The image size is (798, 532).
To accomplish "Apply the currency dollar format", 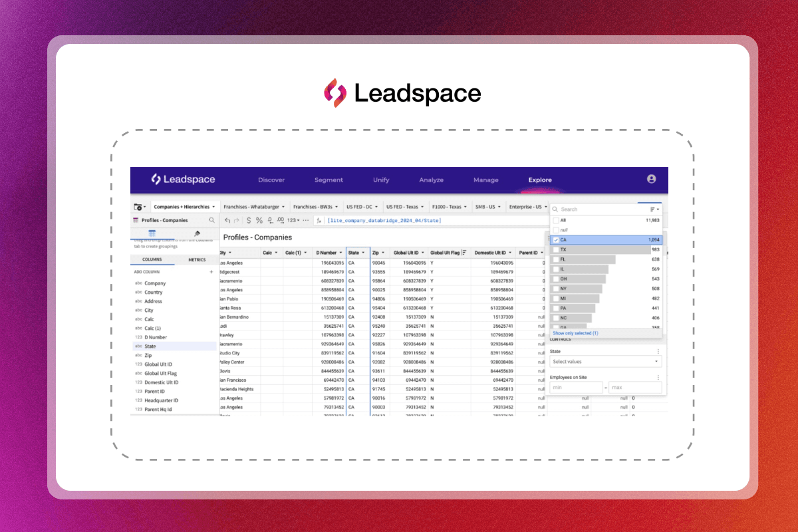I will (x=249, y=220).
